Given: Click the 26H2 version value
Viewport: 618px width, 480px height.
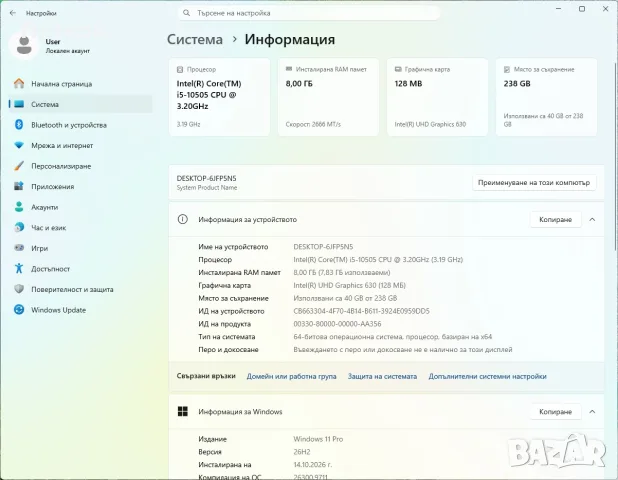Looking at the screenshot, I should pos(302,452).
